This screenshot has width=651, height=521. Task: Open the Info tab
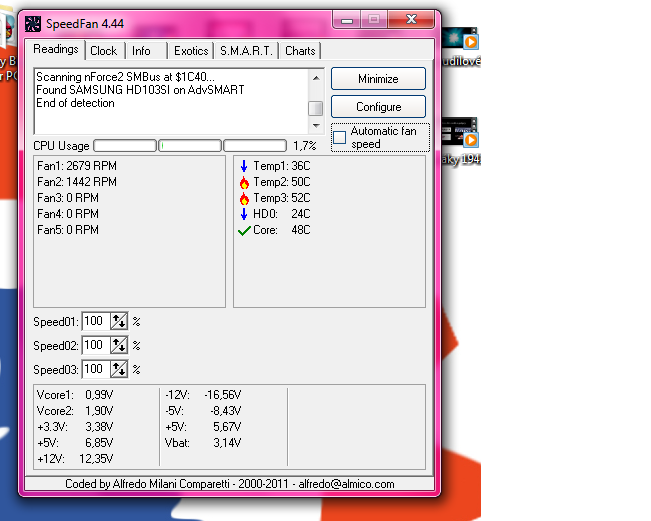click(x=142, y=51)
